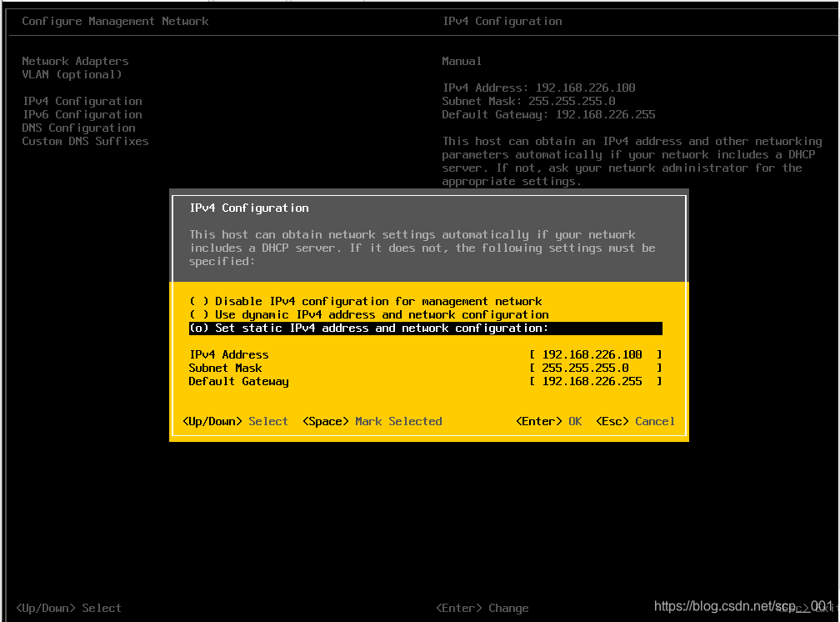This screenshot has width=840, height=622.
Task: Click IPv4 Configuration heading in right pane
Action: click(502, 22)
